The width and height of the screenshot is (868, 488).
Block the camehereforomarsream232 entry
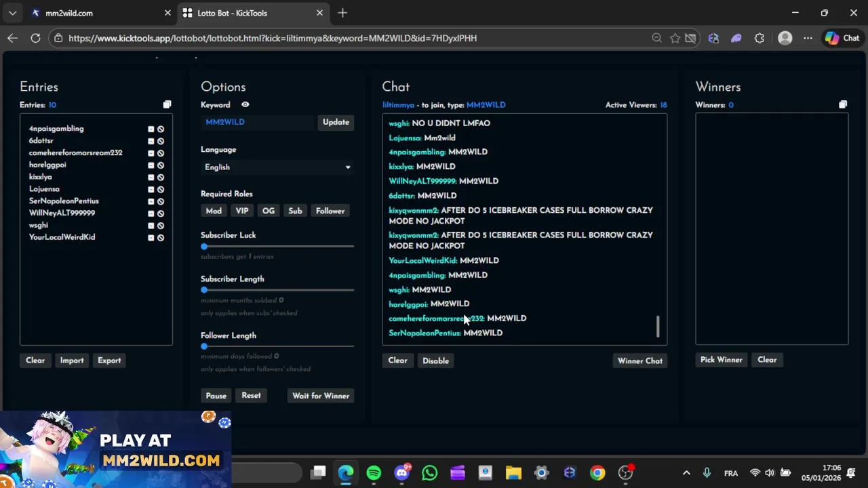tap(161, 153)
